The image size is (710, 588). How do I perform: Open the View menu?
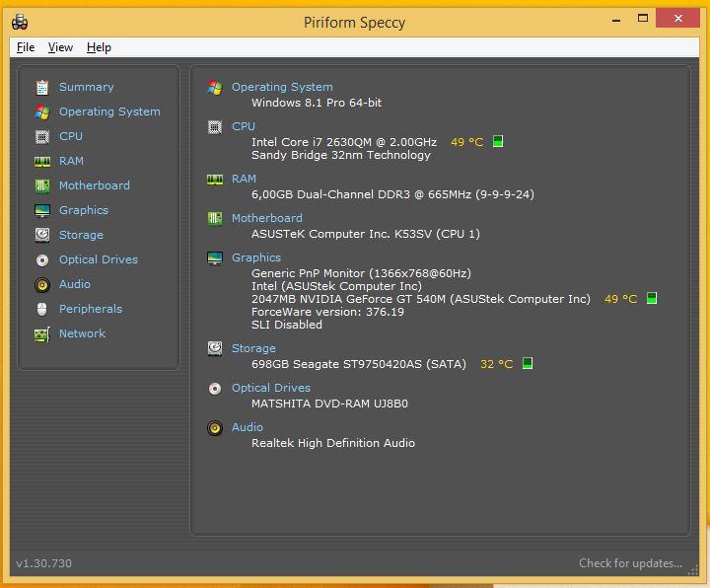tap(60, 47)
